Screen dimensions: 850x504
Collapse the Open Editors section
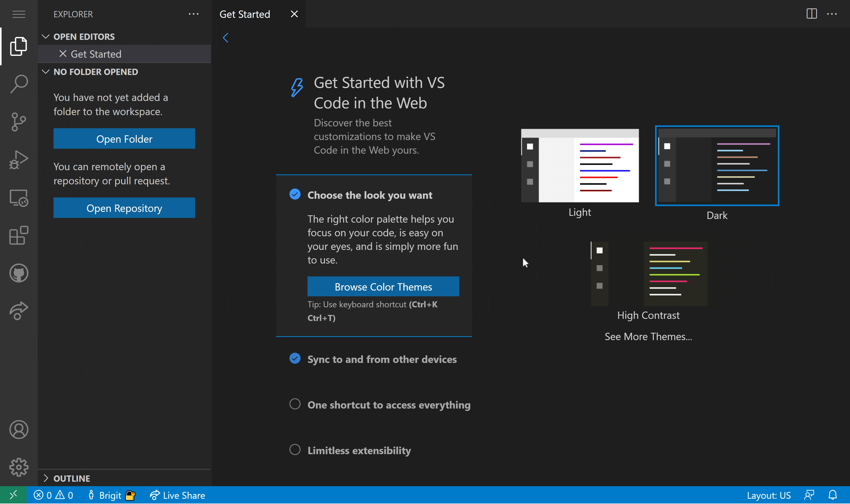tap(46, 36)
